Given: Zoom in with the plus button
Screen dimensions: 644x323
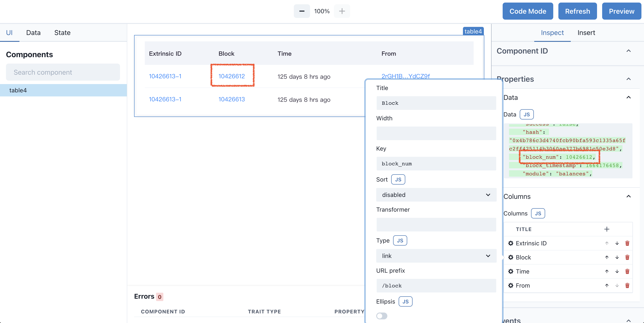Looking at the screenshot, I should click(x=342, y=11).
